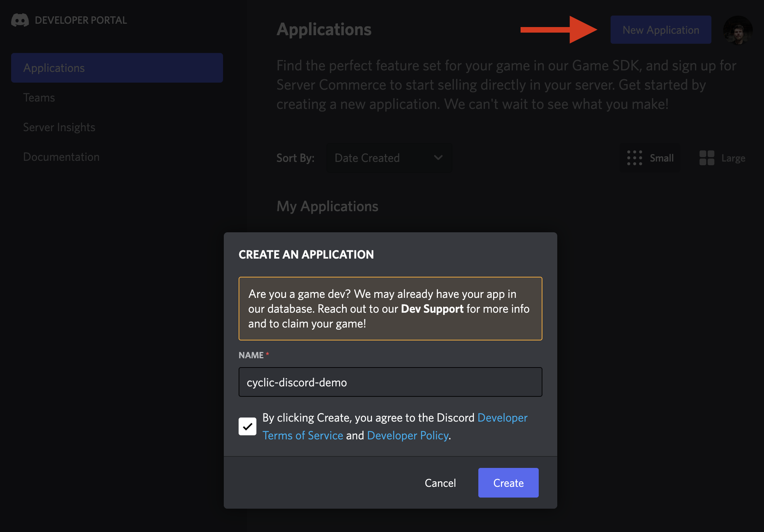The image size is (764, 532).
Task: Click the New Application button
Action: click(x=661, y=30)
